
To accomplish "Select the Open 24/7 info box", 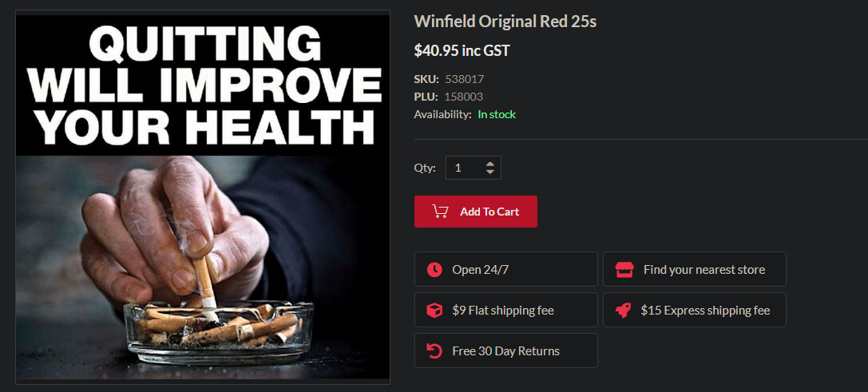I will 506,270.
